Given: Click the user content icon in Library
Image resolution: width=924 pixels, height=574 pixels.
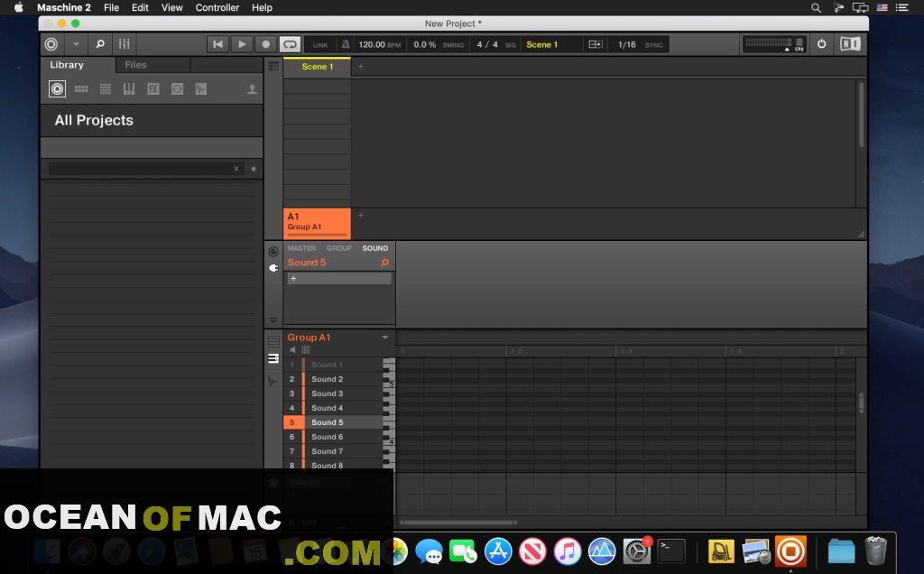Looking at the screenshot, I should (x=252, y=89).
